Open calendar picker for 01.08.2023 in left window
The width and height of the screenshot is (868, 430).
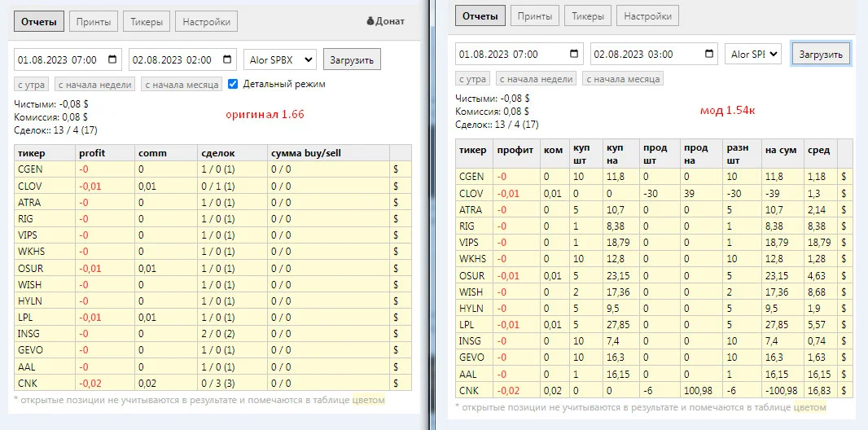(x=112, y=59)
